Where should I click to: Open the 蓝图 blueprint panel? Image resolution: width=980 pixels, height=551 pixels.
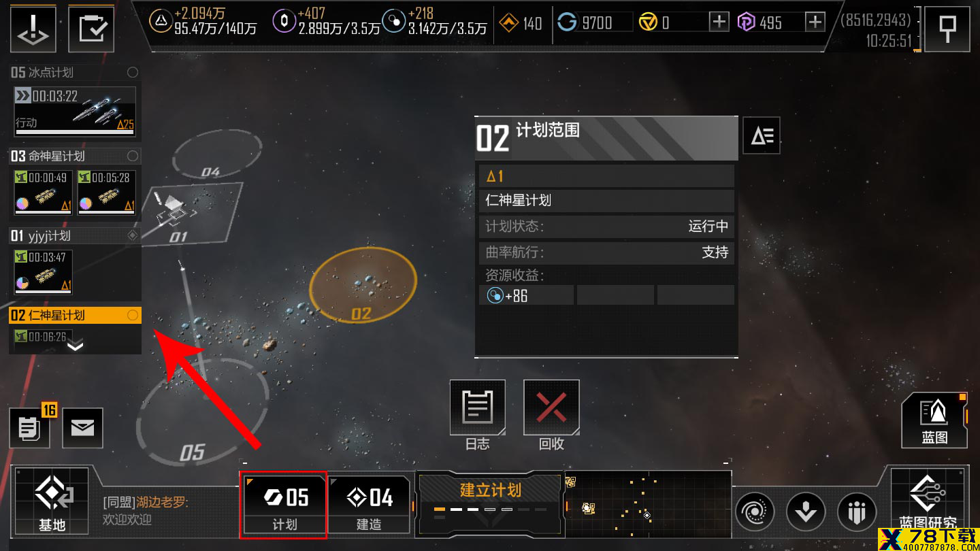934,420
